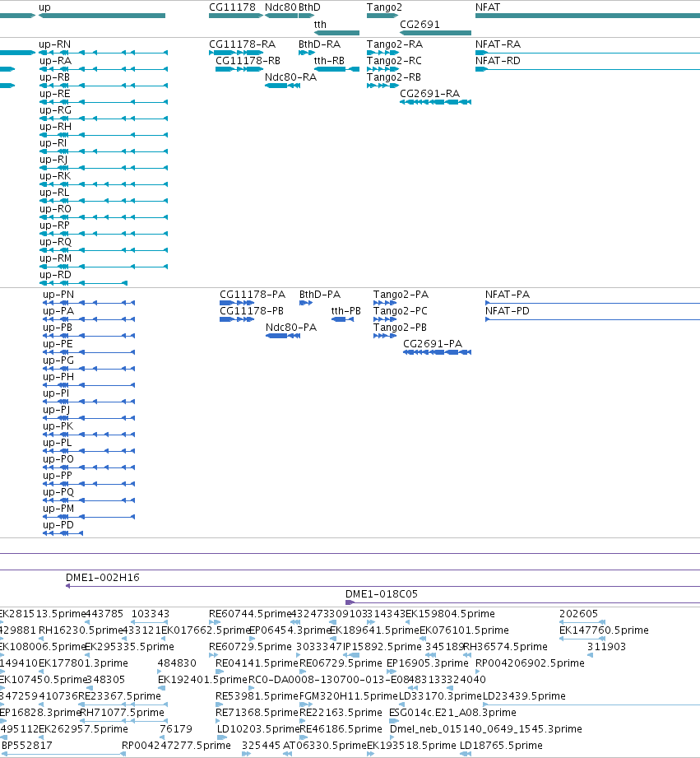Select the BthD-PA protein feature
Image resolution: width=700 pixels, height=758 pixels.
(x=306, y=303)
